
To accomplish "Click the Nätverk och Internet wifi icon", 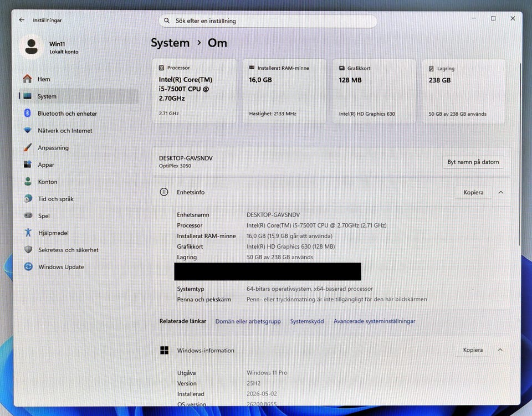I will [28, 130].
